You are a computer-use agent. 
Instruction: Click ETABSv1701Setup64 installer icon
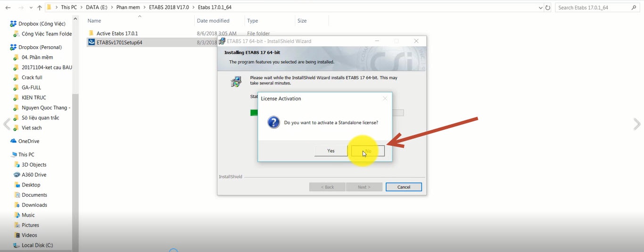point(91,42)
